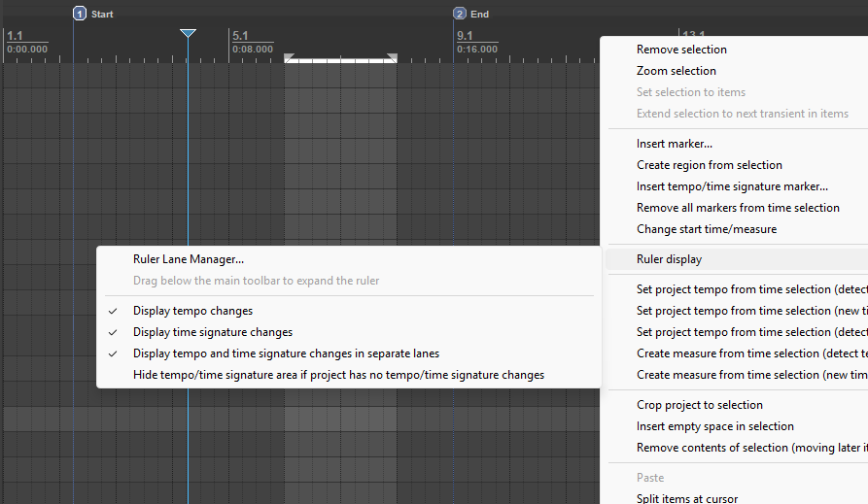Click Insert marker... option
Image resolution: width=868 pixels, height=504 pixels.
coord(674,144)
